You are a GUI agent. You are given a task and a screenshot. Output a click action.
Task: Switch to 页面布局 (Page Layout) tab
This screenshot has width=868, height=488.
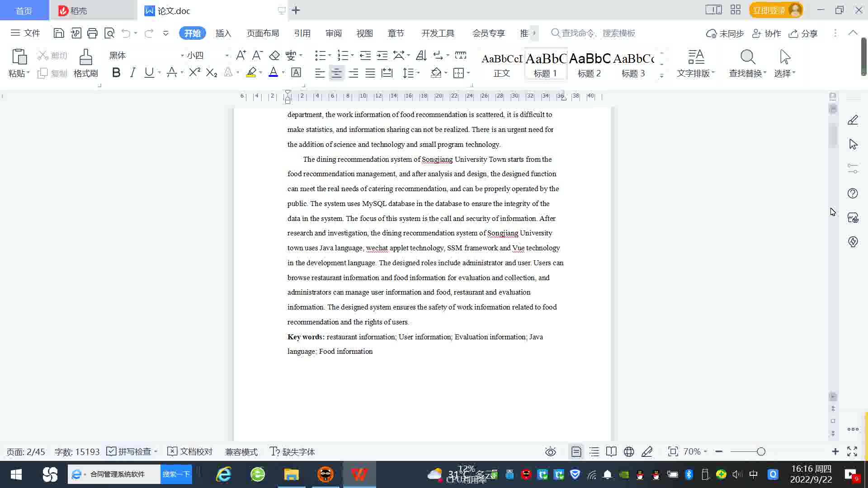click(263, 33)
